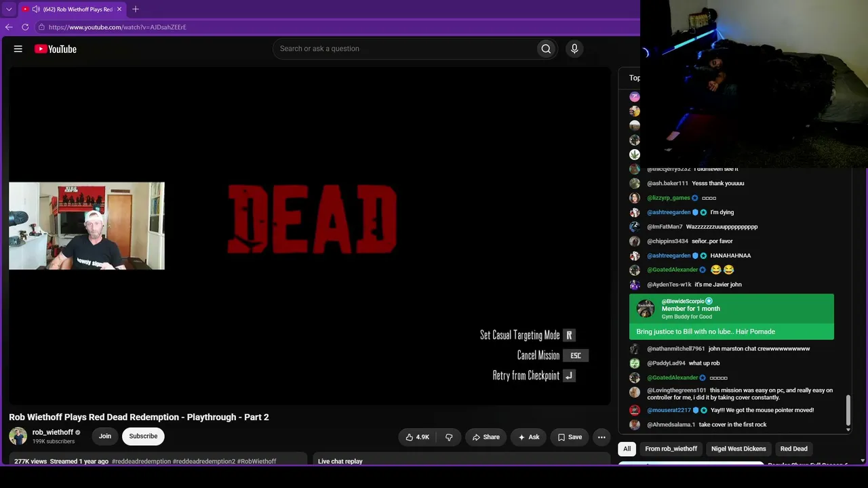Screen dimensions: 868x488
Task: Open @mouserat2217 chat avatar
Action: tap(635, 410)
